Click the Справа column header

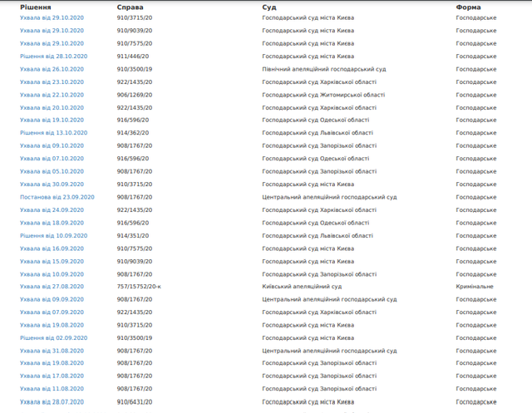130,7
